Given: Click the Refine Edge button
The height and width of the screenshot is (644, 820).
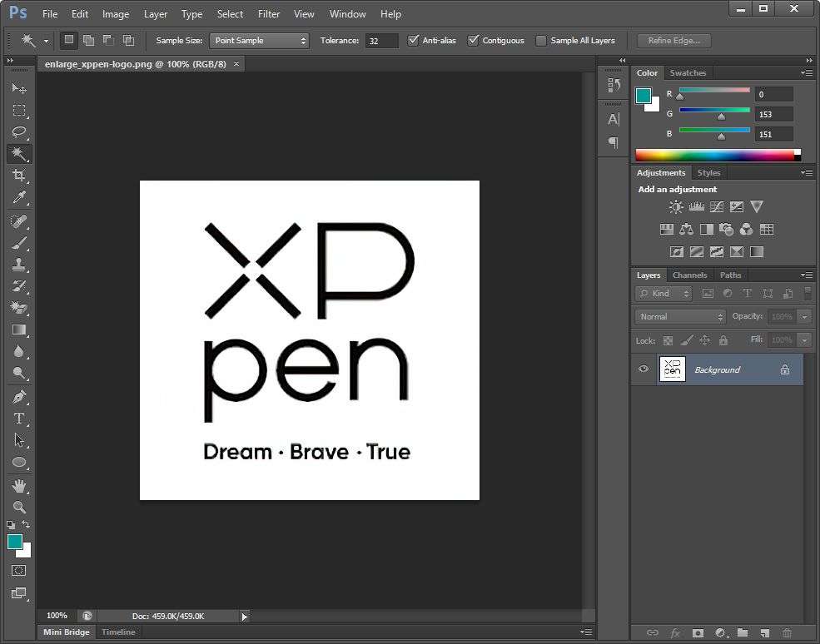Looking at the screenshot, I should click(672, 40).
